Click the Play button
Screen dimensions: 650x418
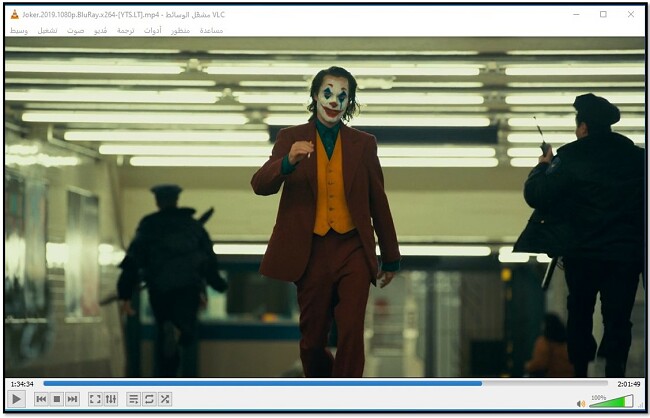(16, 399)
